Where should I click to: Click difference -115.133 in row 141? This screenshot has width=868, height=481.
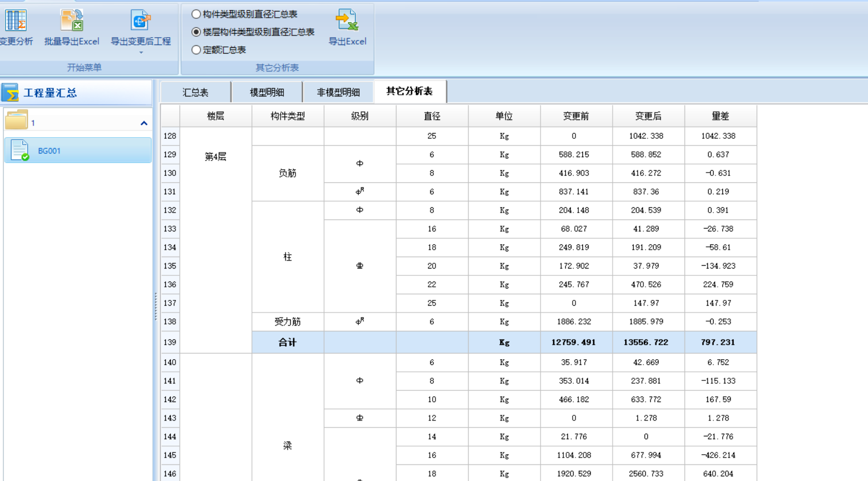[718, 381]
